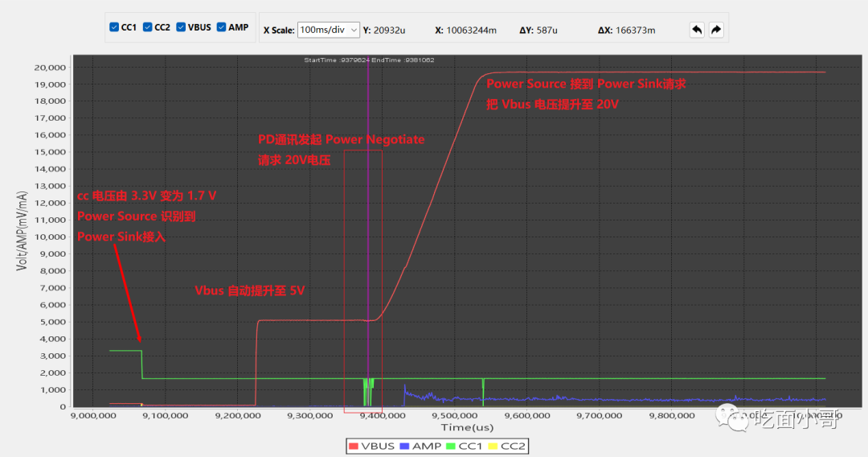Click the X: 10063244m readout
The width and height of the screenshot is (868, 457).
[x=465, y=31]
